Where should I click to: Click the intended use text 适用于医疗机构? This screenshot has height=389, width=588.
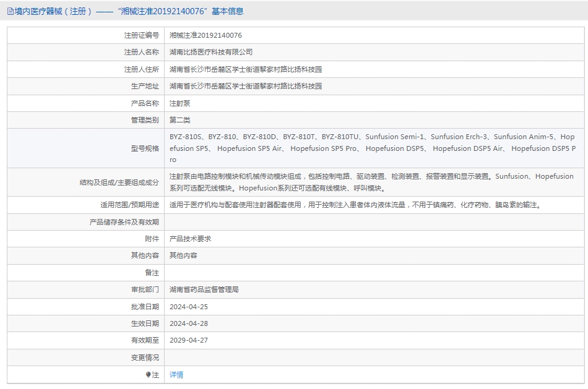(x=357, y=205)
